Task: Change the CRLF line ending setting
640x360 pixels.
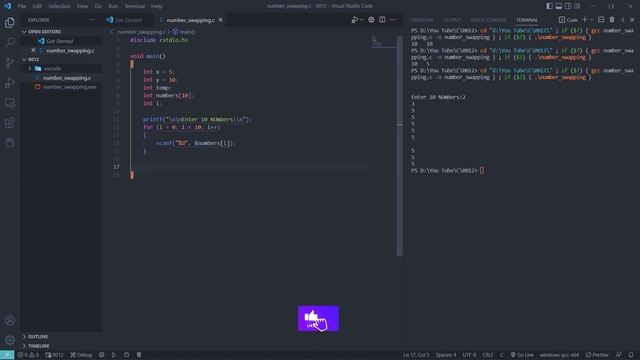Action: pyautogui.click(x=488, y=355)
